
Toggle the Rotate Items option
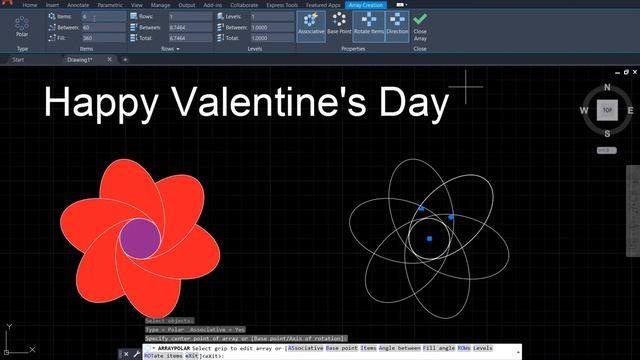coord(369,26)
